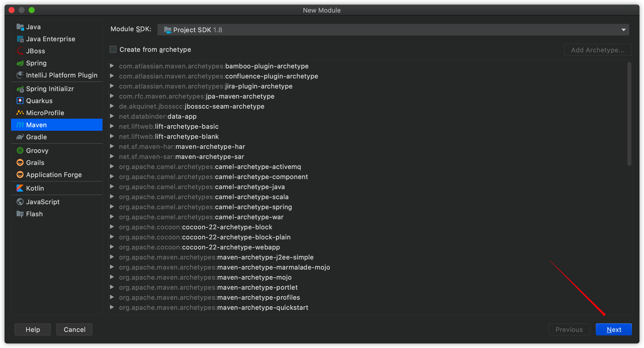Image resolution: width=644 pixels, height=348 pixels.
Task: Pick the Application Forge icon
Action: tap(20, 175)
